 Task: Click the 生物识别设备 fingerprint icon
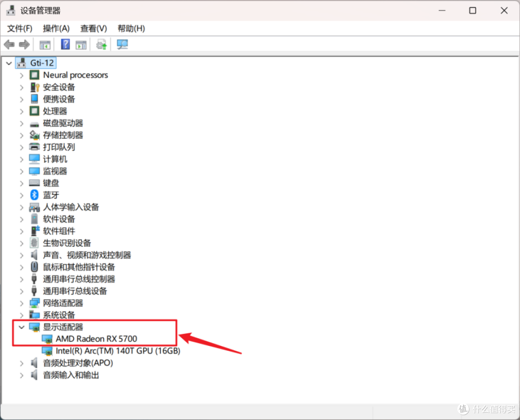coord(34,243)
